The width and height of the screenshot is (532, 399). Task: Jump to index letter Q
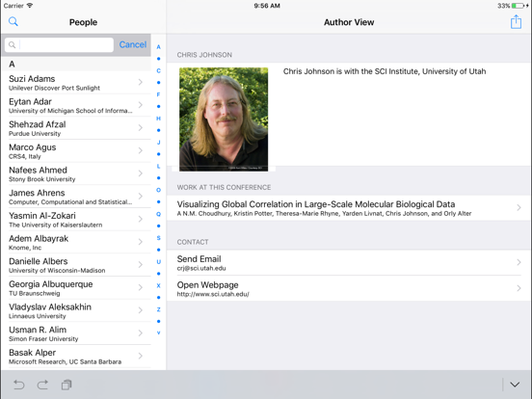(158, 214)
